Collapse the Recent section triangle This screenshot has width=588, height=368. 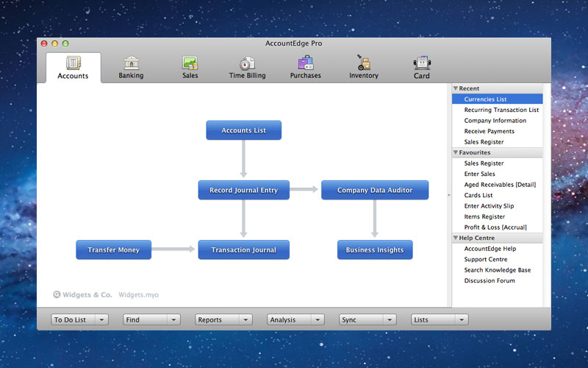tap(456, 88)
